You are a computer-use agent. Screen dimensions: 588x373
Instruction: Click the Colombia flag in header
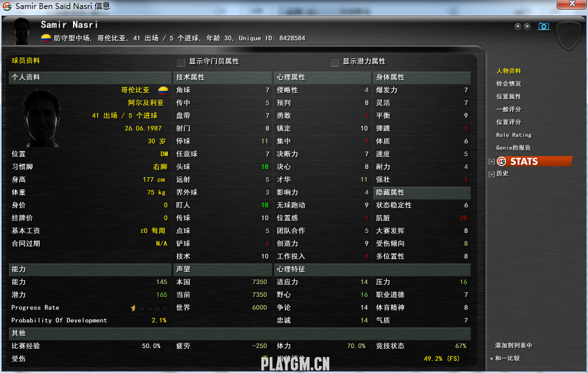pyautogui.click(x=45, y=38)
